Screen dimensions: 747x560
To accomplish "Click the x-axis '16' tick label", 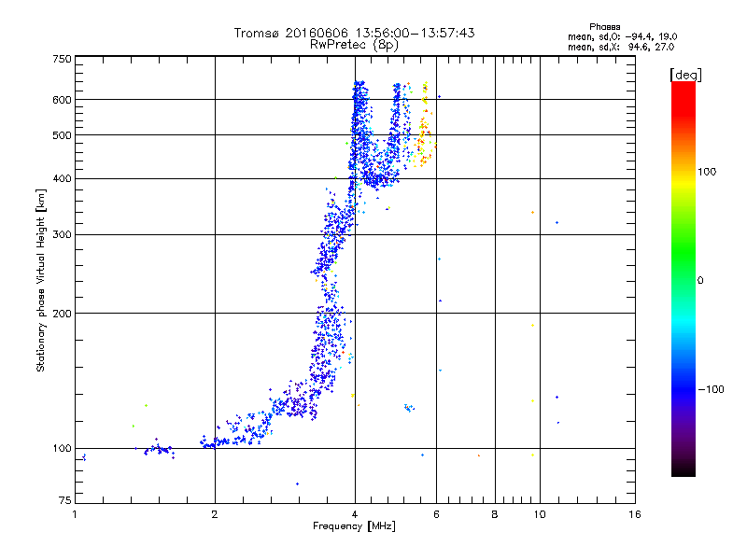I will tap(635, 514).
